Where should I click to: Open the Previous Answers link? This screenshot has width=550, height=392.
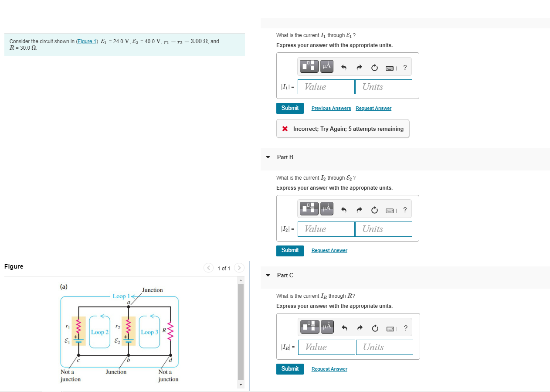331,108
